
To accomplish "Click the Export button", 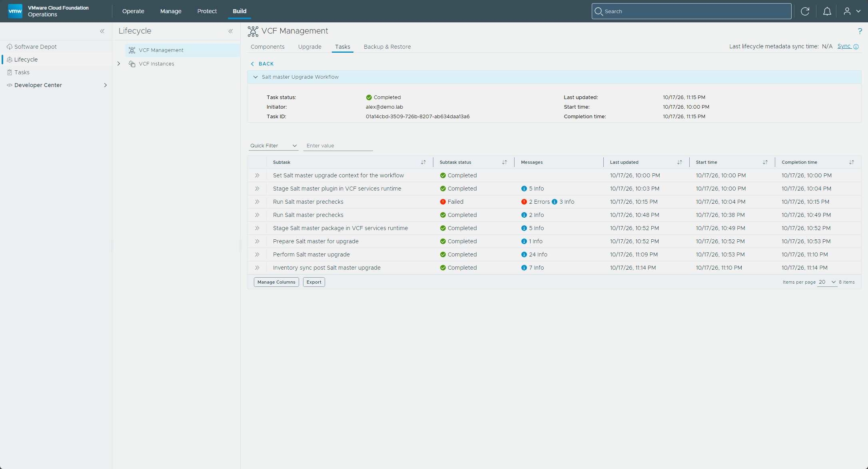I will click(314, 282).
